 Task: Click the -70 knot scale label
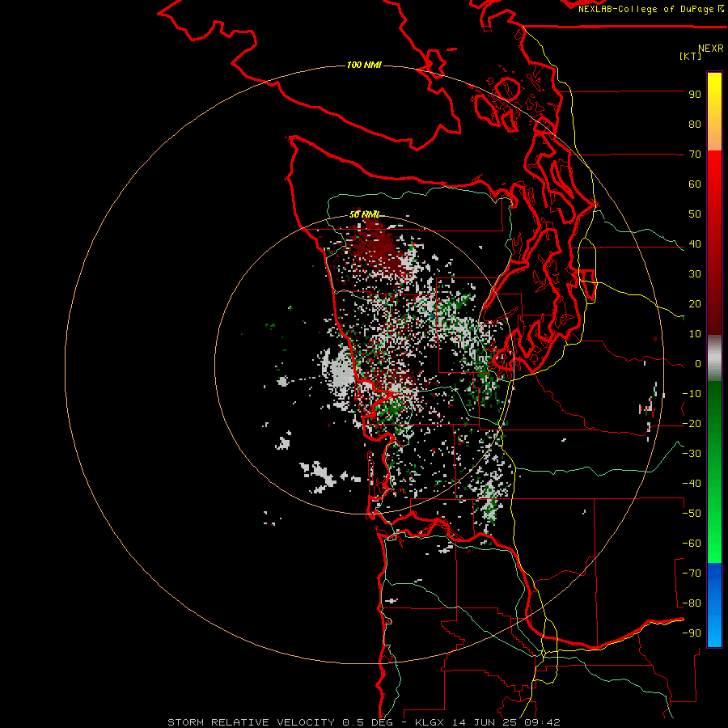point(692,574)
